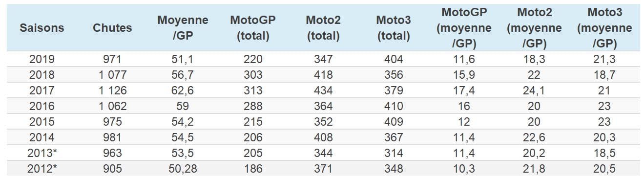Select the Moto3 (total) header
Screen dimensions: 644x179
(x=394, y=28)
